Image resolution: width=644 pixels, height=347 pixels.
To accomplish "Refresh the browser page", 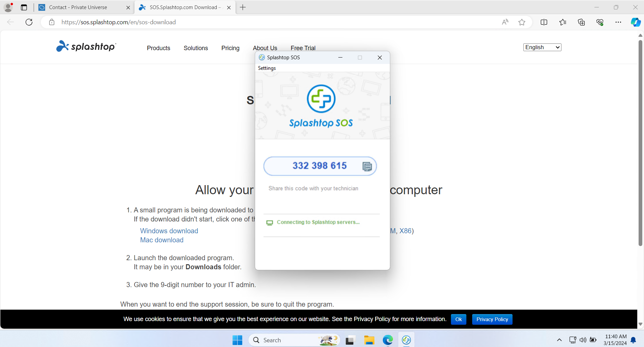I will [29, 22].
